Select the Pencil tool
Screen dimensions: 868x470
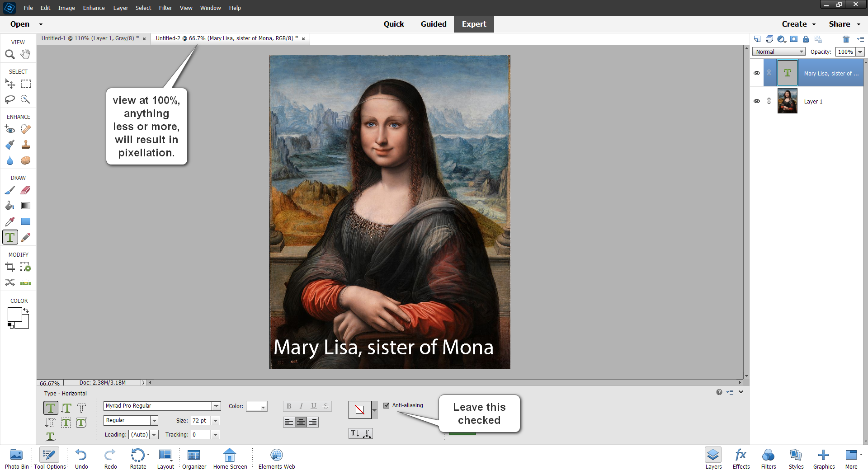pos(26,237)
